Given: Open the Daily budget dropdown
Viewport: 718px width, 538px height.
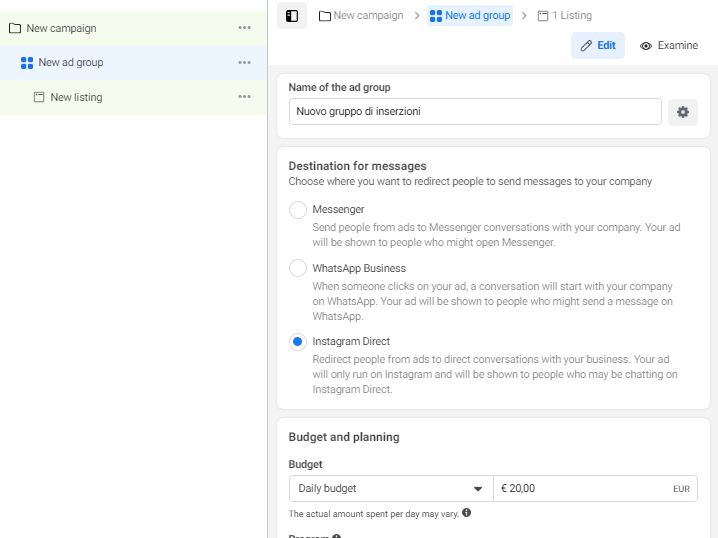Looking at the screenshot, I should point(391,489).
